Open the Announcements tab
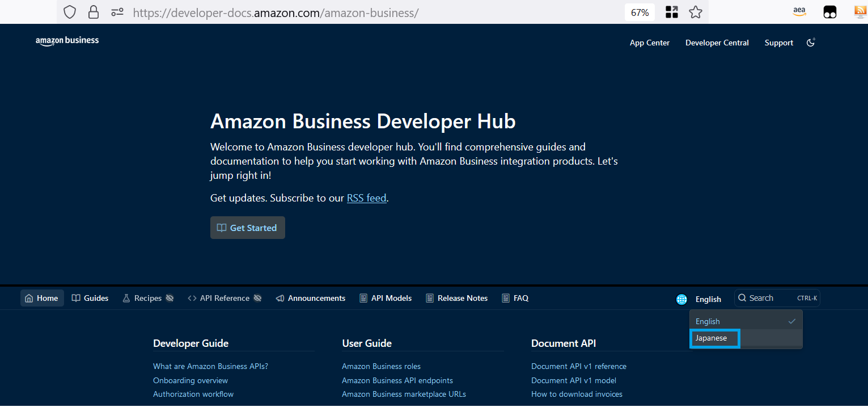The height and width of the screenshot is (407, 868). tap(310, 298)
